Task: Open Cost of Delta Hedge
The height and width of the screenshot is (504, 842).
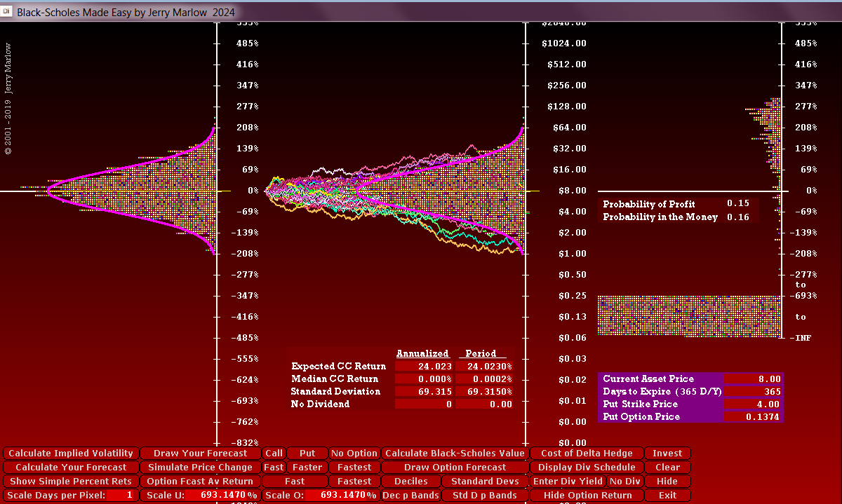Action: [x=587, y=454]
